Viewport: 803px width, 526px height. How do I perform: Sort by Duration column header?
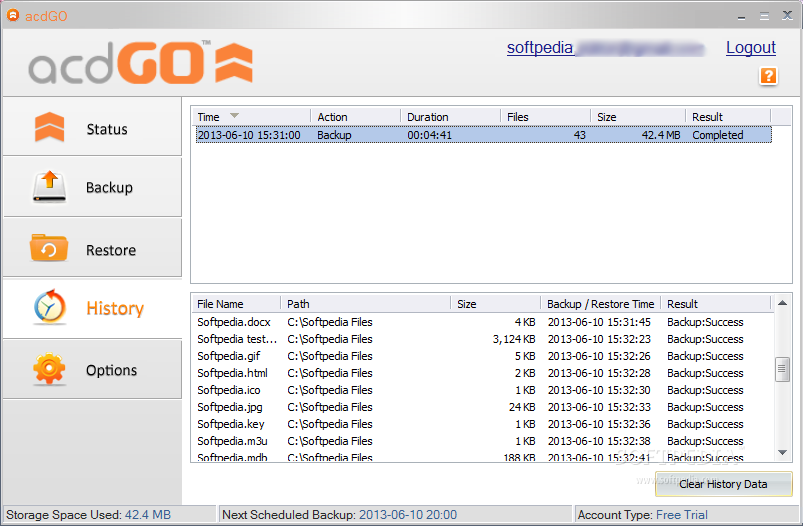450,117
